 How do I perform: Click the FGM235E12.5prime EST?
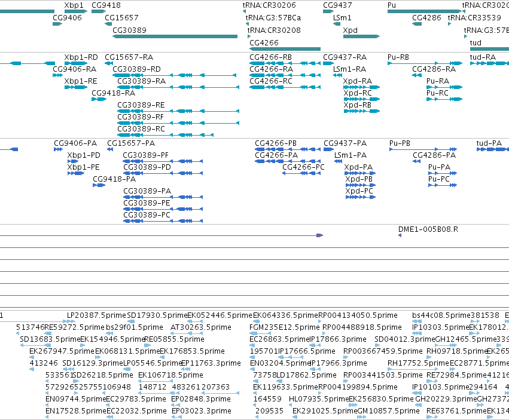(x=260, y=333)
